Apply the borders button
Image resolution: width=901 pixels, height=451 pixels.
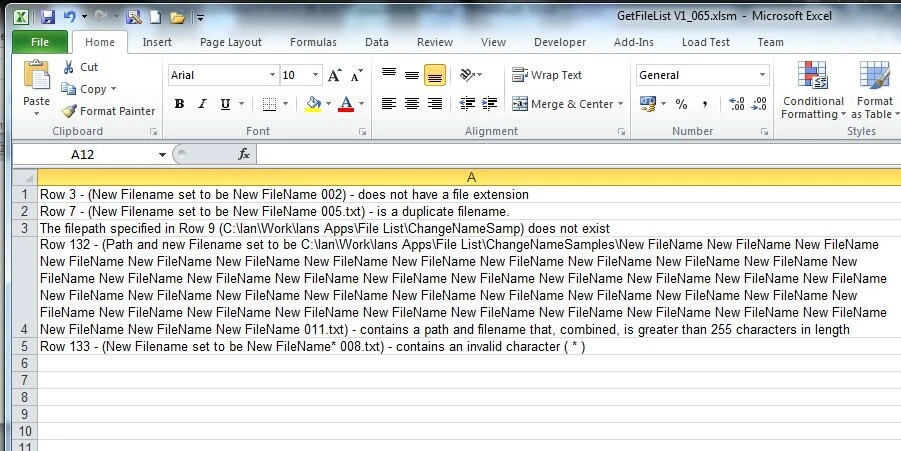[x=269, y=104]
